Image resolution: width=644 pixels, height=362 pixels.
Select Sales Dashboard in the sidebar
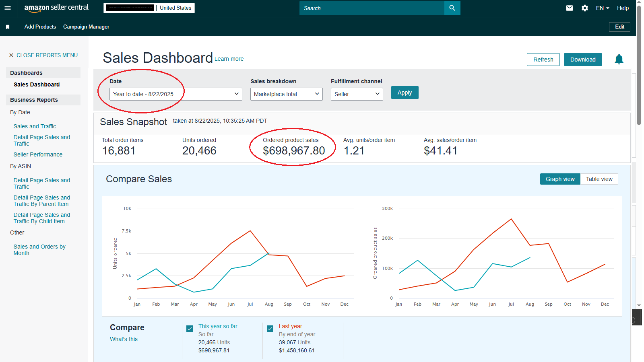(37, 84)
